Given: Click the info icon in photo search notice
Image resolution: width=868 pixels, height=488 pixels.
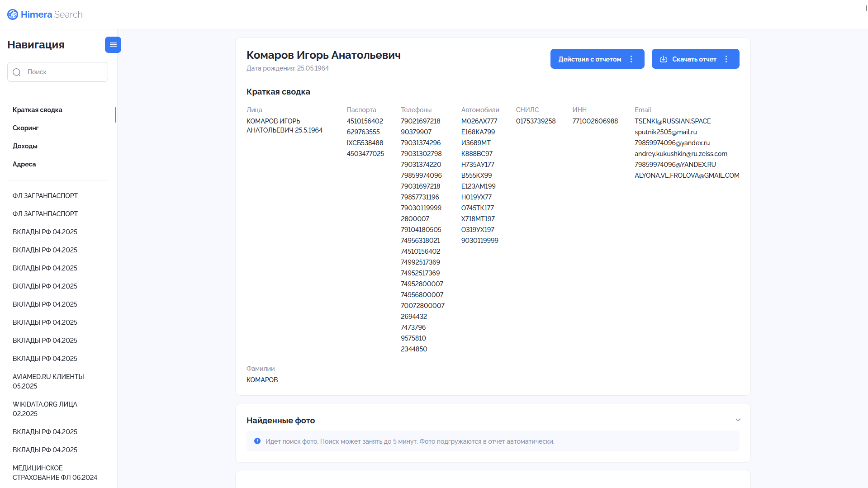Looking at the screenshot, I should [x=257, y=441].
